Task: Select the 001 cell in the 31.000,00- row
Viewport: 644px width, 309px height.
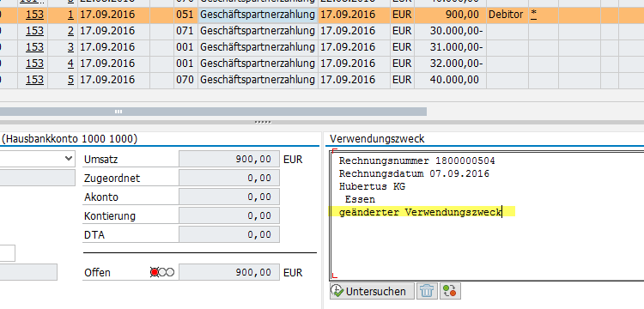Action: tap(185, 47)
